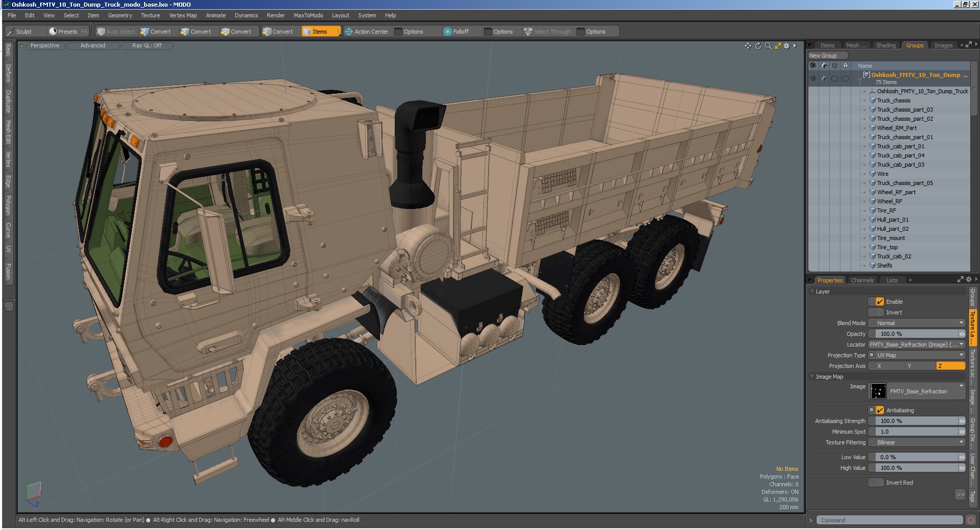
Task: Switch to the Shading tab
Action: [886, 45]
